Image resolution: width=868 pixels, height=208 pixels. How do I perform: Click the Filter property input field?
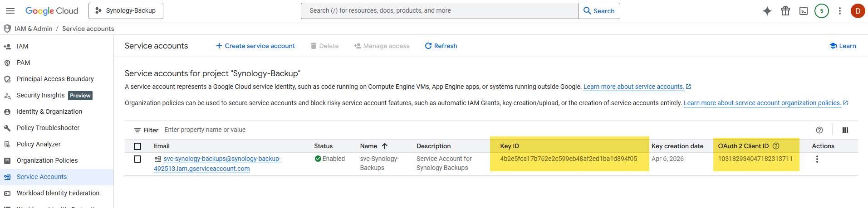(x=485, y=130)
